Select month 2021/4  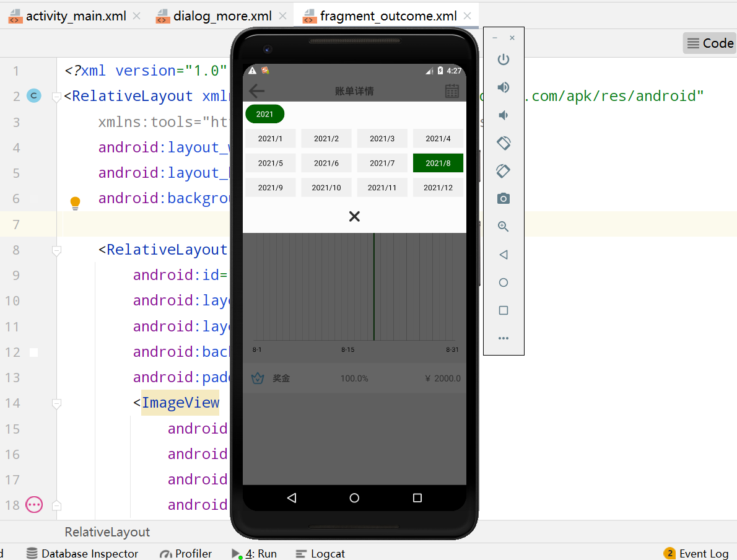click(x=438, y=138)
